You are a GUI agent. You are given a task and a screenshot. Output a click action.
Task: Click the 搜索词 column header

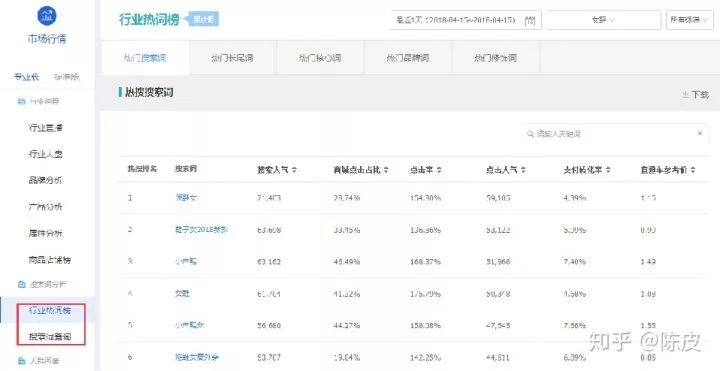(186, 169)
